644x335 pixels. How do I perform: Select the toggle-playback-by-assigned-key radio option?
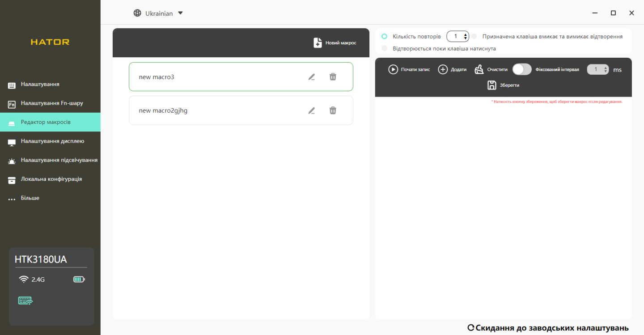tap(474, 36)
